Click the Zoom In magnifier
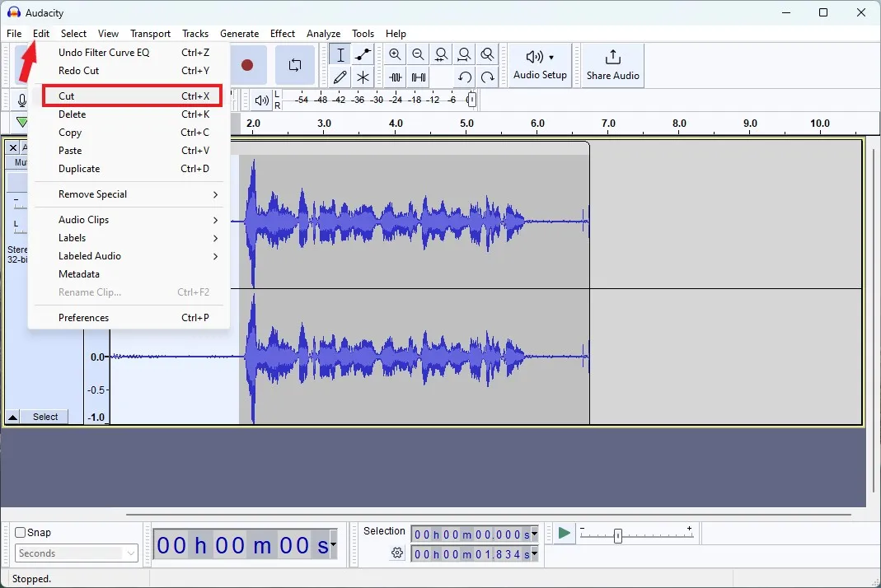881x588 pixels. click(x=396, y=55)
